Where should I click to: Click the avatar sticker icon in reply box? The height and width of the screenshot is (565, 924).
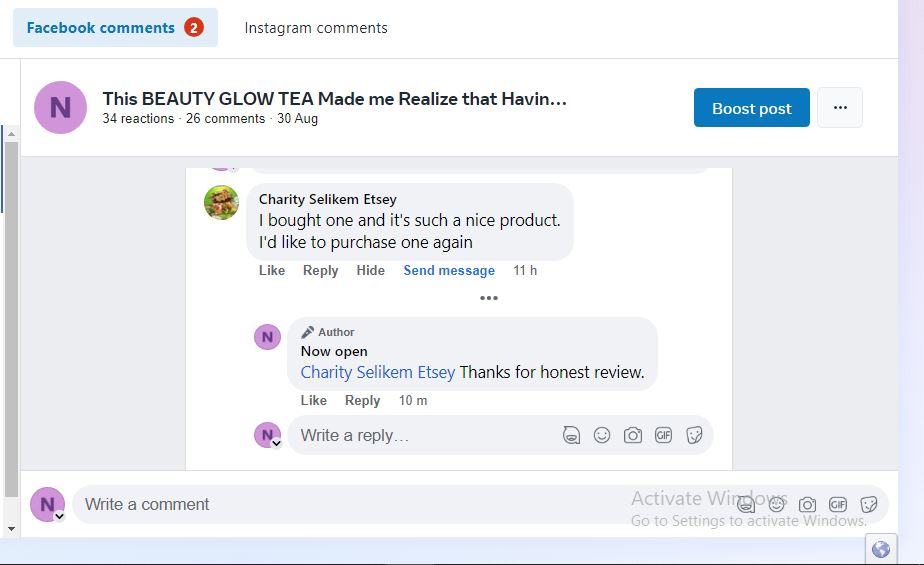(x=571, y=435)
